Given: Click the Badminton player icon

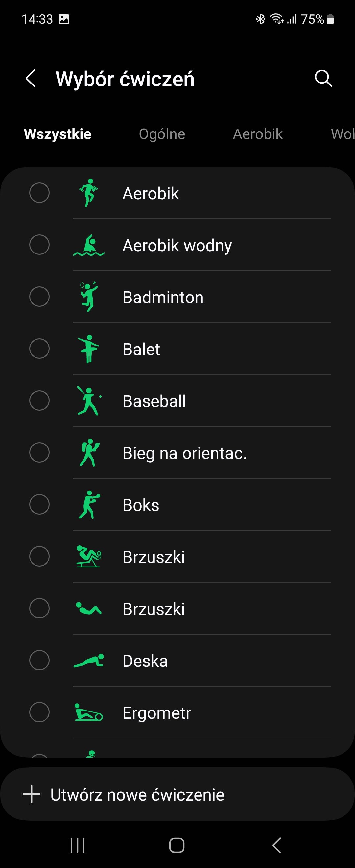Looking at the screenshot, I should point(89,297).
